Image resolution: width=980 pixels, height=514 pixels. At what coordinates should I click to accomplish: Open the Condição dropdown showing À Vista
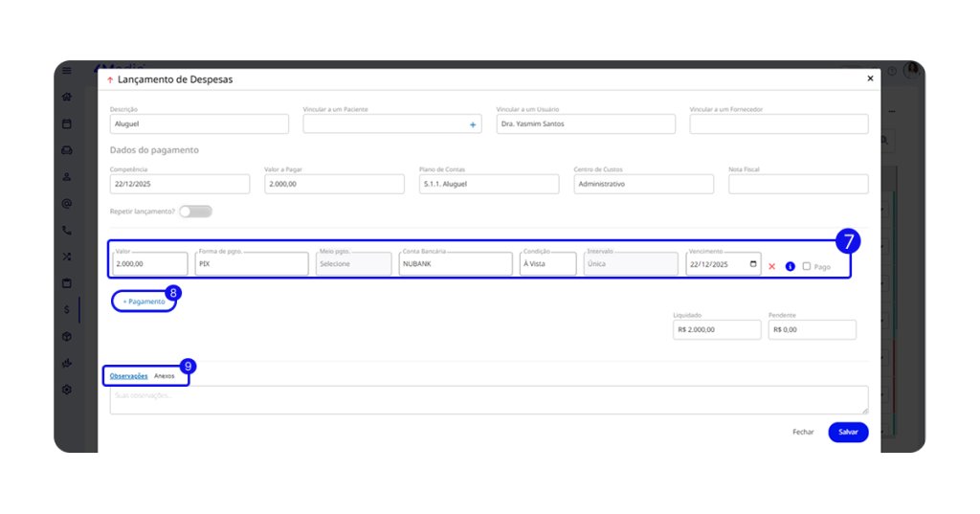547,263
